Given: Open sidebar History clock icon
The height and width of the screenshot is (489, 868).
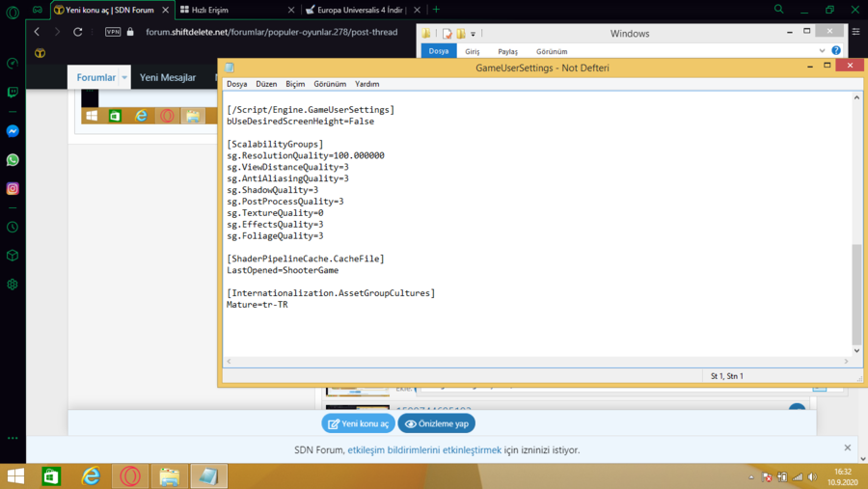Looking at the screenshot, I should point(13,228).
